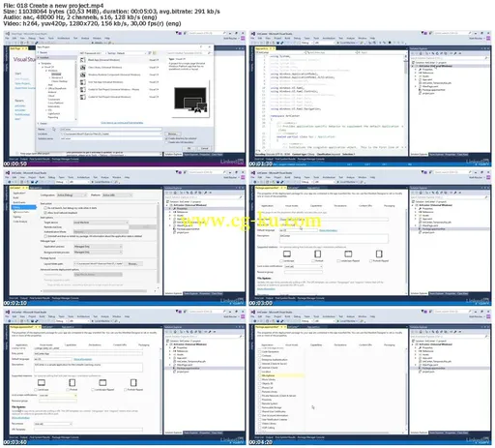Check Microphone capability in 00:04:20 frame
The height and width of the screenshot is (448, 495).
click(x=260, y=375)
